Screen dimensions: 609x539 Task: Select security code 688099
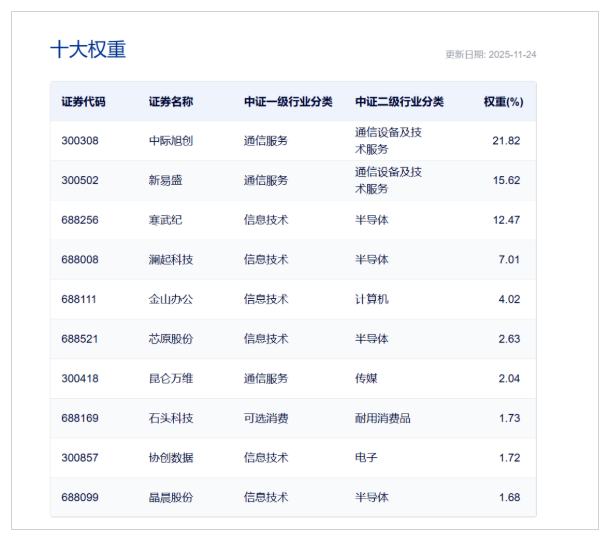[80, 497]
